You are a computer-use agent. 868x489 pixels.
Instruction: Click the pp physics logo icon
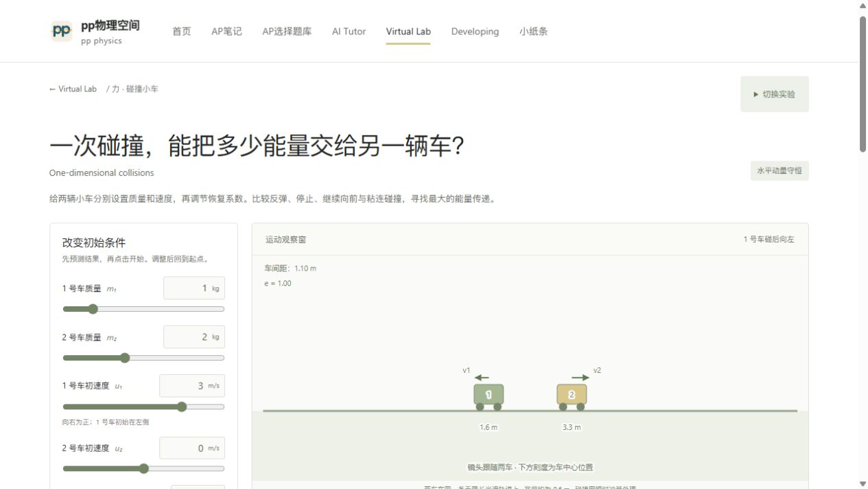point(62,31)
